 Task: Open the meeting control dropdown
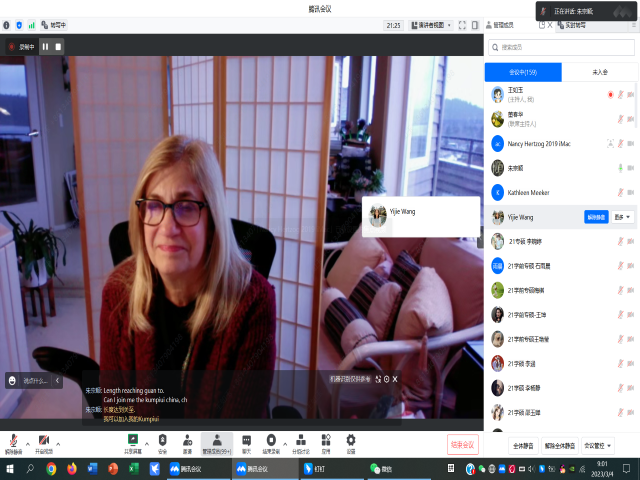(598, 446)
